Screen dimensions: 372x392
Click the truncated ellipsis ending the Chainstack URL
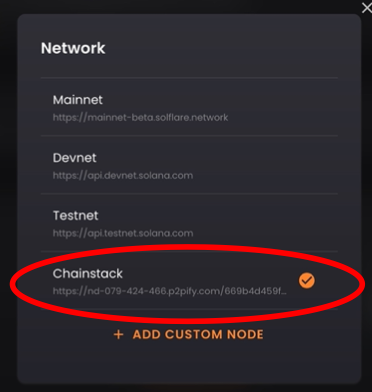(x=283, y=293)
